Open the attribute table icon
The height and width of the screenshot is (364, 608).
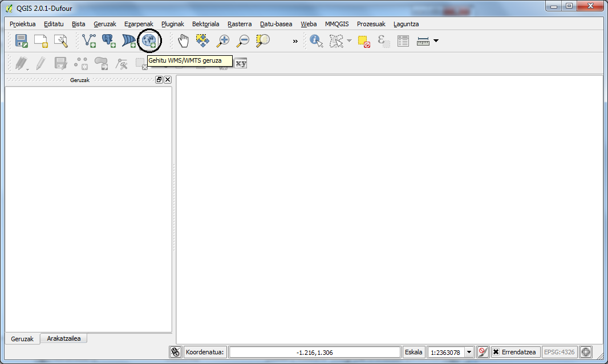pyautogui.click(x=403, y=40)
